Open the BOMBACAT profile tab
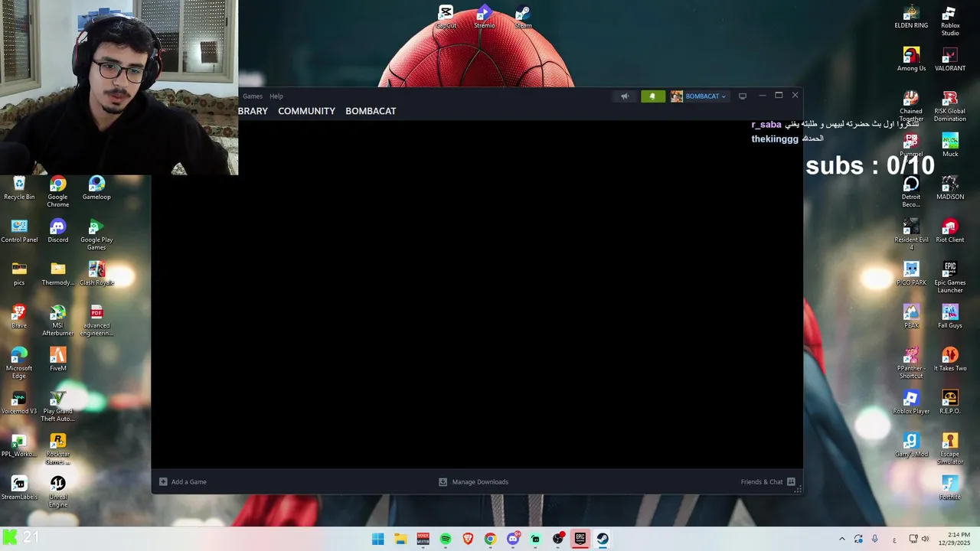The image size is (980, 551). [371, 111]
